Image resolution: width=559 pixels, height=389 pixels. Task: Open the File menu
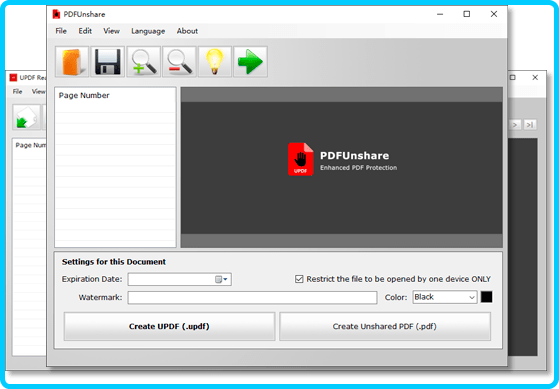(61, 31)
